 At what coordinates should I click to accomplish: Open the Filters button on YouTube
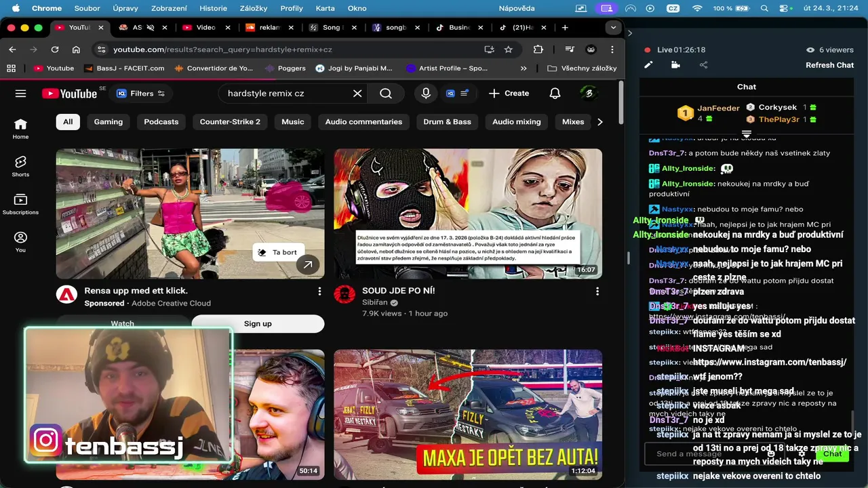tap(140, 94)
